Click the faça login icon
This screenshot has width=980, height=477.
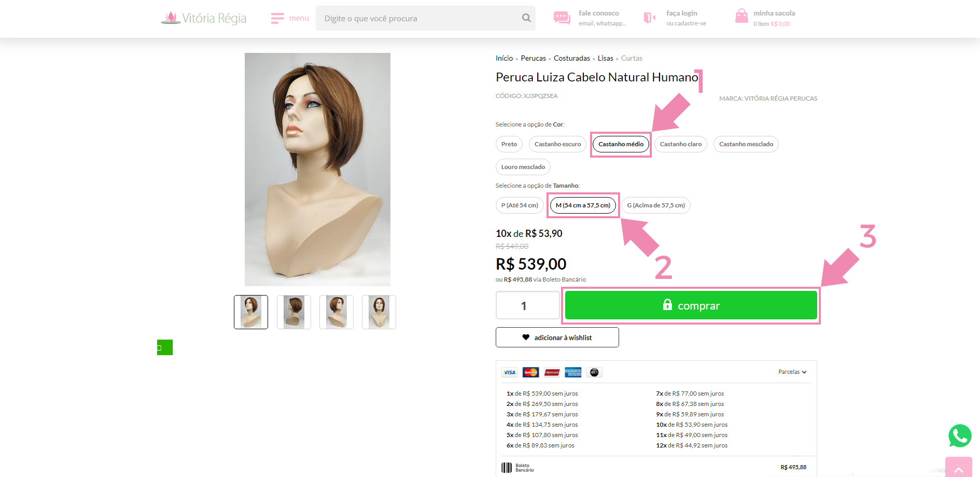point(649,18)
